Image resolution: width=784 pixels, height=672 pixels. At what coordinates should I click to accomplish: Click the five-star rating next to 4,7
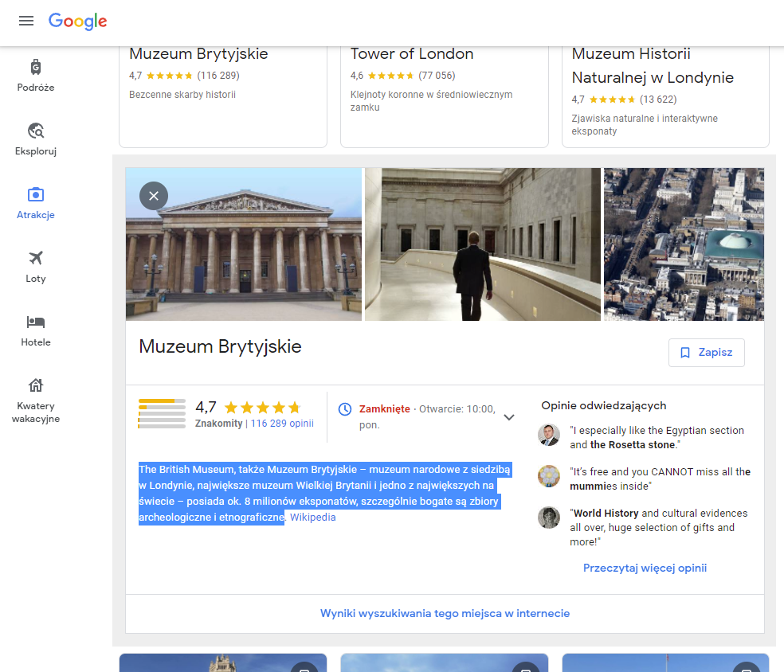262,408
